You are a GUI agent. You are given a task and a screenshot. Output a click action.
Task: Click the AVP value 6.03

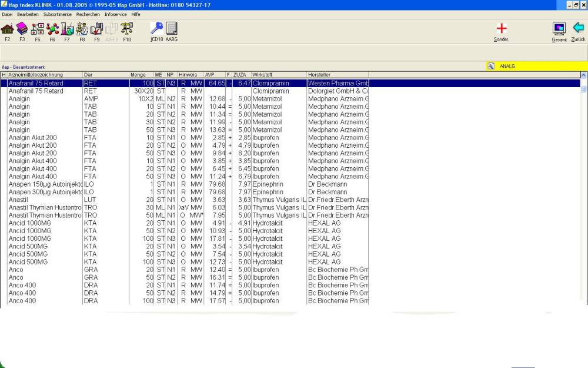[219, 208]
